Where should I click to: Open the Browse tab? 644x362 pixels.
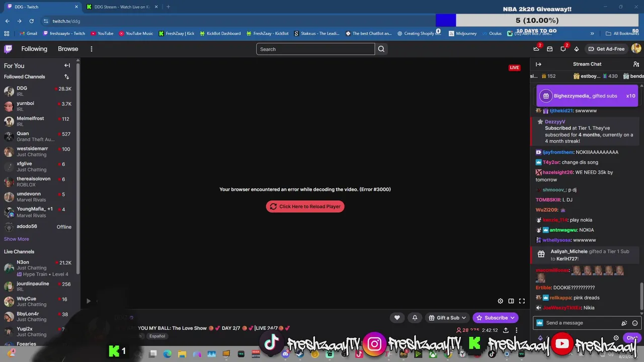(68, 49)
